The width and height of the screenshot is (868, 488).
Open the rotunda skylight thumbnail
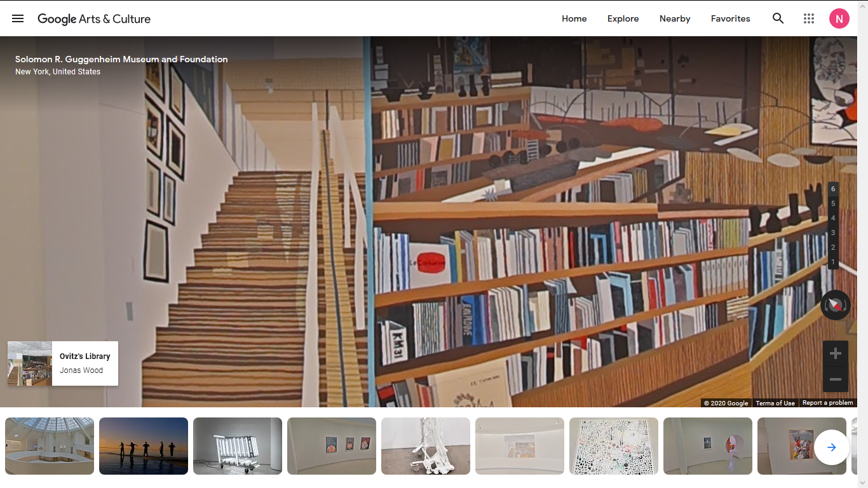click(x=50, y=446)
